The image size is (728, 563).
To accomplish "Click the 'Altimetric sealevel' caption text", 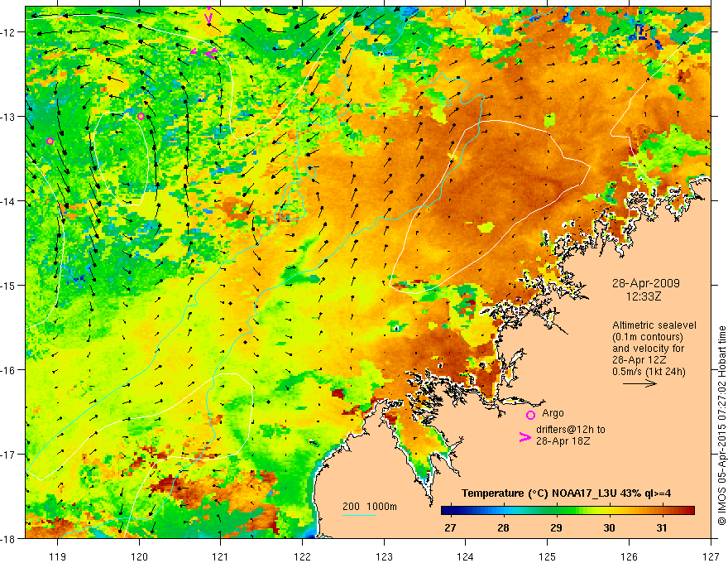I will (x=654, y=325).
